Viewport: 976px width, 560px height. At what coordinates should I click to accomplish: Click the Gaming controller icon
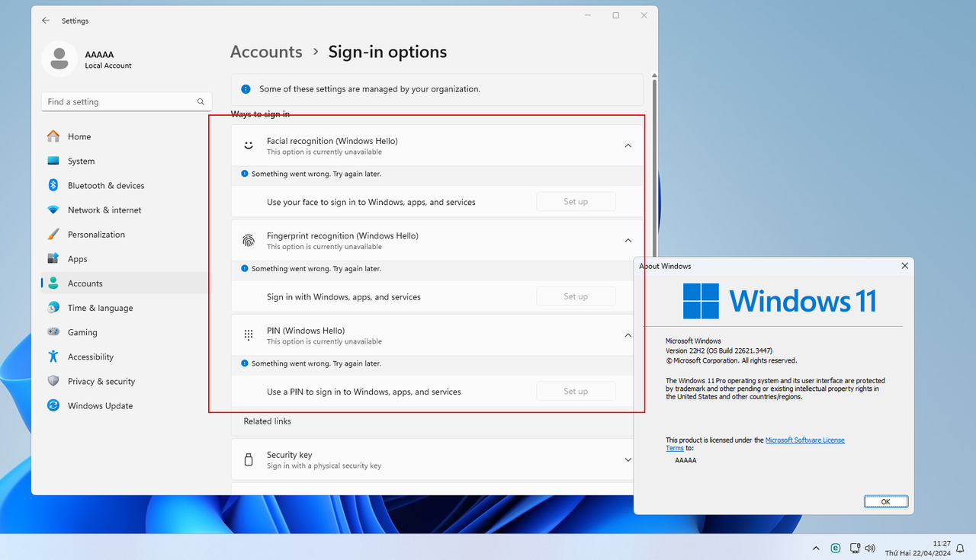[53, 331]
